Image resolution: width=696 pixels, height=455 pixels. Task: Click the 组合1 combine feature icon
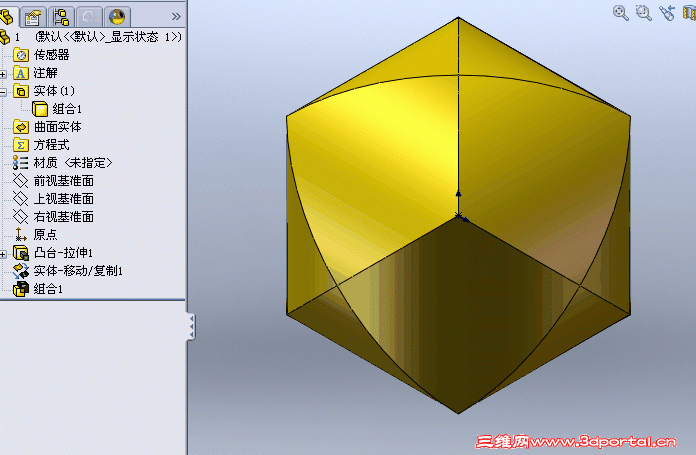pos(21,289)
